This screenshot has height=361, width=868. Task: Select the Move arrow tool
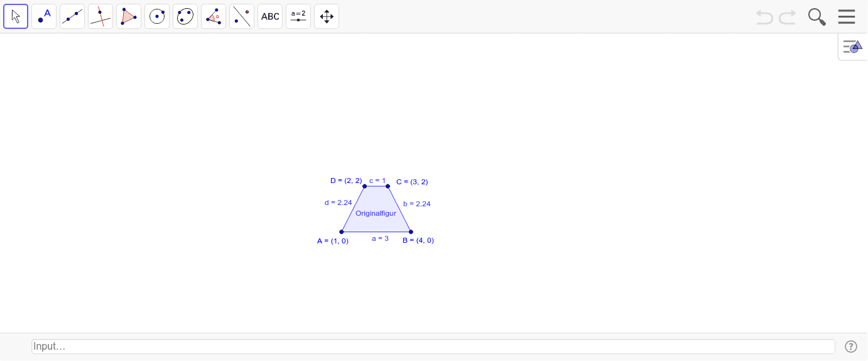[x=16, y=16]
